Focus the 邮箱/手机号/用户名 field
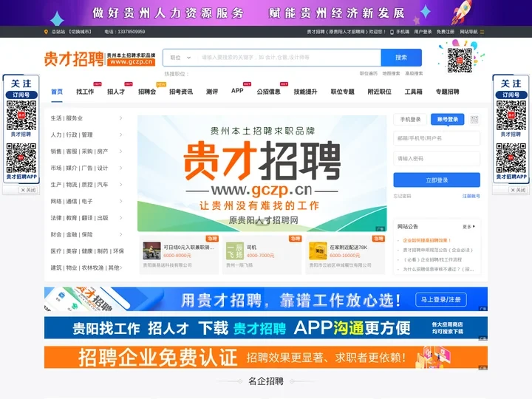Viewport: 532px width, 399px height. (437, 138)
